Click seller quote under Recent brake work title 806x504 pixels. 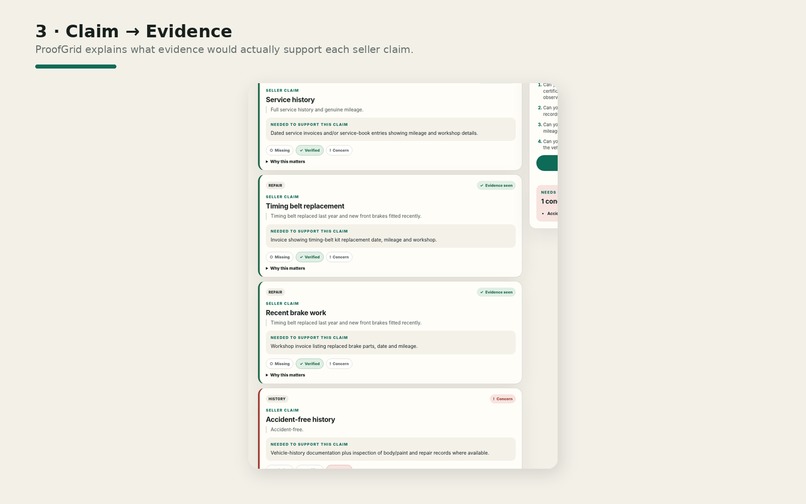pos(346,323)
